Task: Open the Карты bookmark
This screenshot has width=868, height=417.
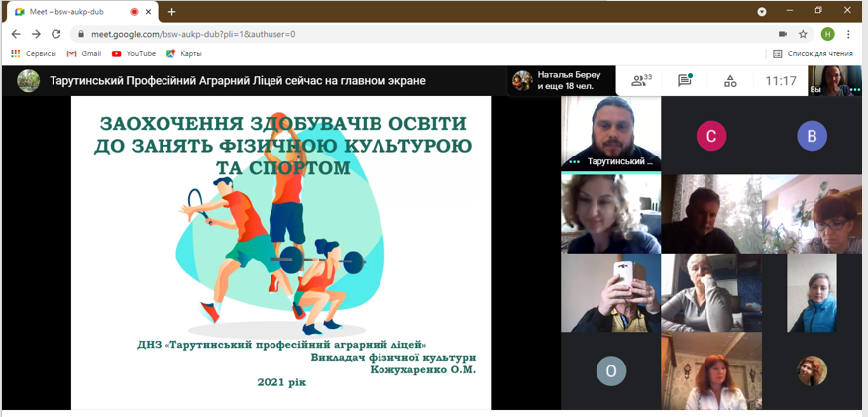Action: point(184,53)
